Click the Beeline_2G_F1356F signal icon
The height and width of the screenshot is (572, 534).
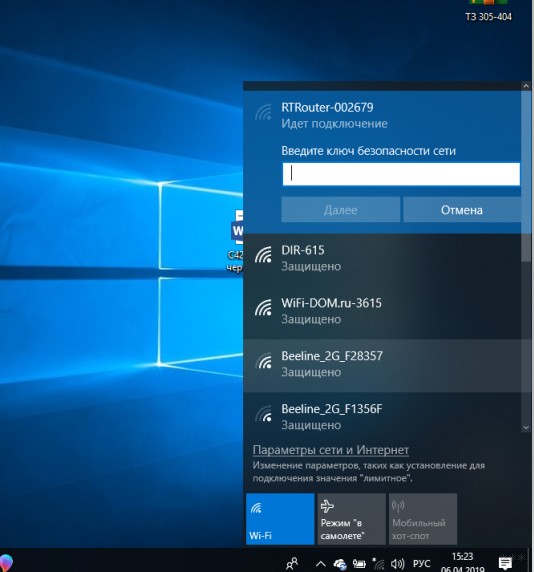(x=263, y=414)
